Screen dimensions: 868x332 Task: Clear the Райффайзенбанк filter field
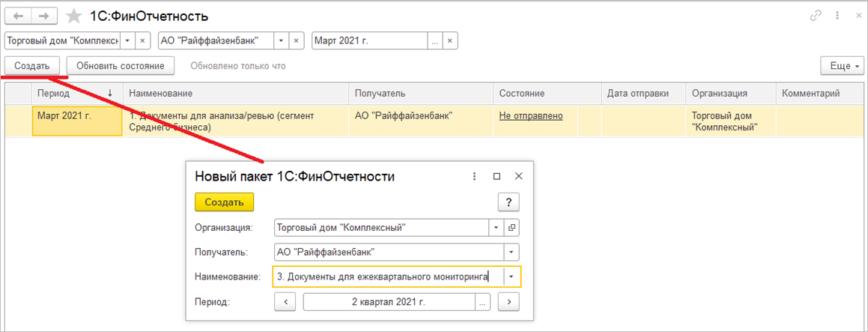(x=297, y=40)
